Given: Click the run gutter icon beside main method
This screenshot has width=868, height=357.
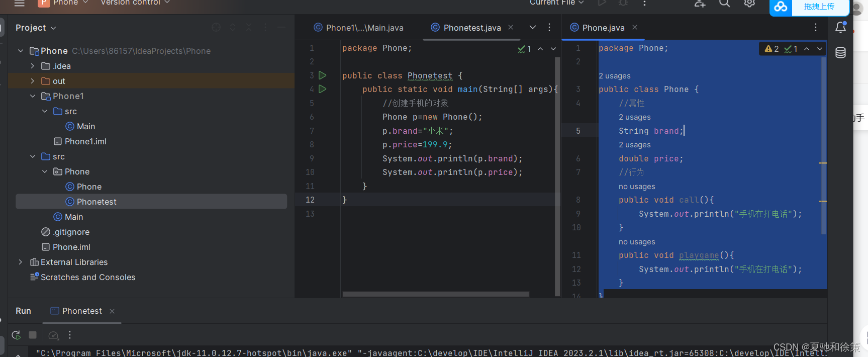Looking at the screenshot, I should 323,89.
